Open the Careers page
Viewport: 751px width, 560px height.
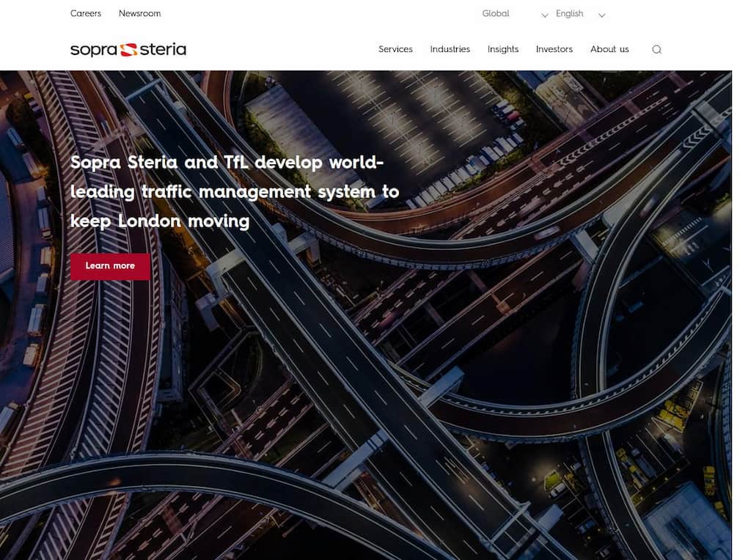pos(86,13)
